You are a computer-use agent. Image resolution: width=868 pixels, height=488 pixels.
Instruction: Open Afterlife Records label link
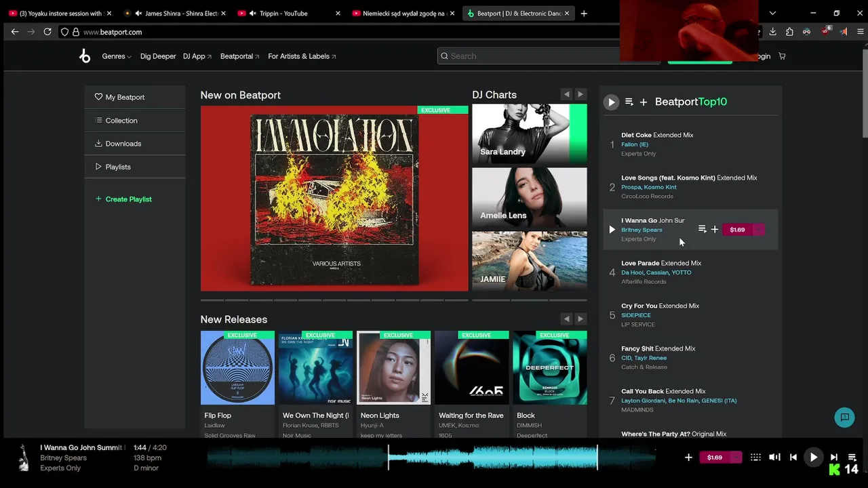tap(644, 281)
